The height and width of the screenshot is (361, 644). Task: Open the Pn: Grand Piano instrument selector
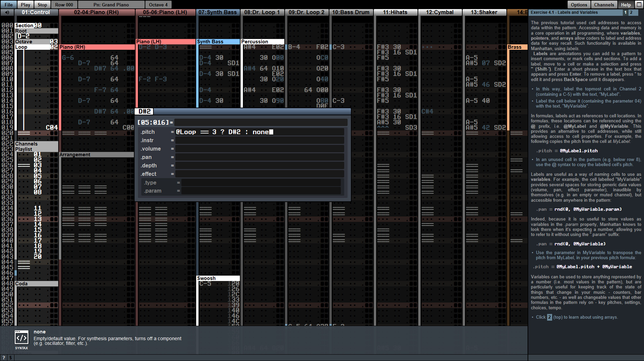pos(111,4)
